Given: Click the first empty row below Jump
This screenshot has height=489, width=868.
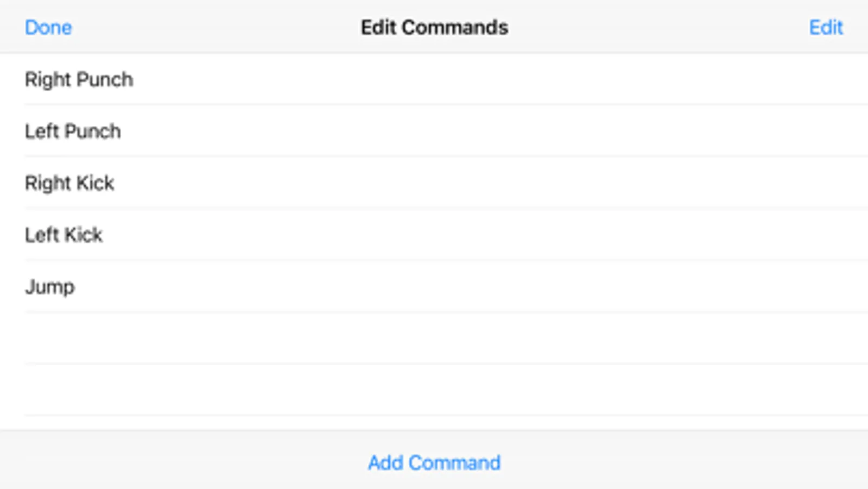Looking at the screenshot, I should tap(434, 338).
